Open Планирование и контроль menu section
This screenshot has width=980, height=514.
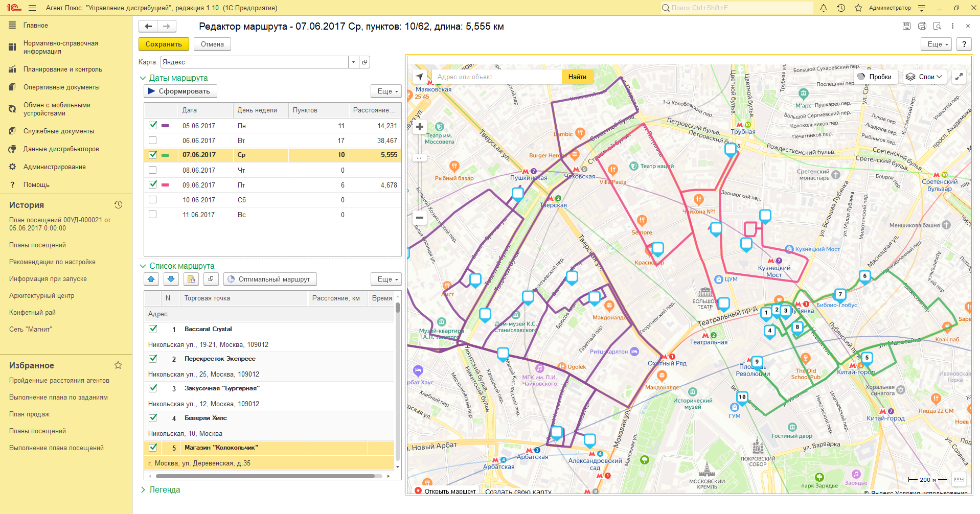62,69
